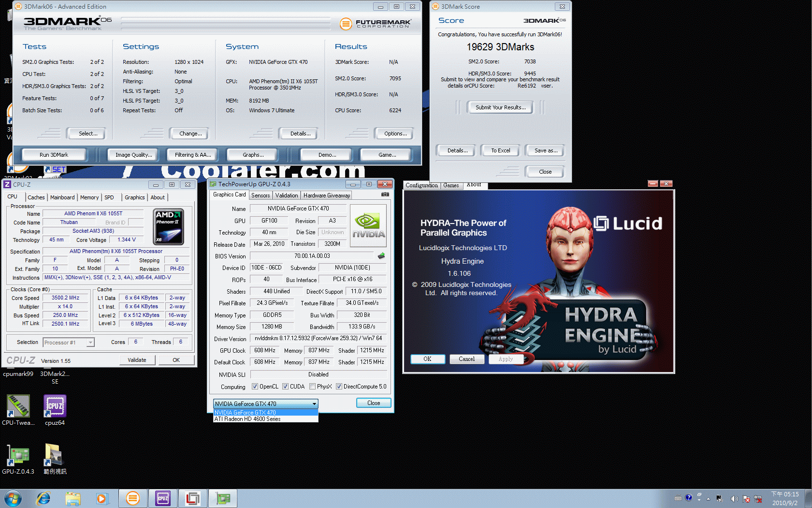Screen dimensions: 812x508
Task: Expand the hidden tray icons arrow
Action: click(x=708, y=499)
